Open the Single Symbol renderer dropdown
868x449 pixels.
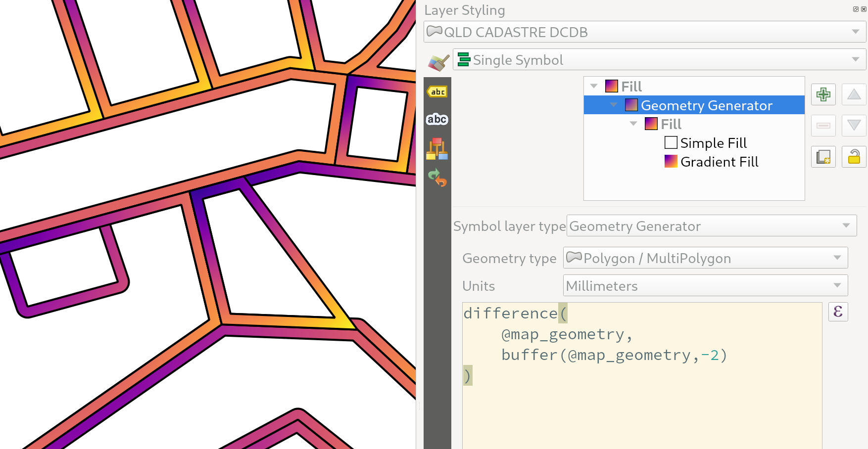pos(659,60)
